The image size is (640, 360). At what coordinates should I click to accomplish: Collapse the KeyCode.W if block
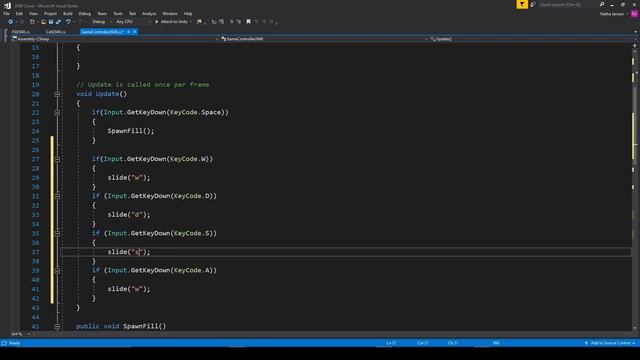[57, 159]
